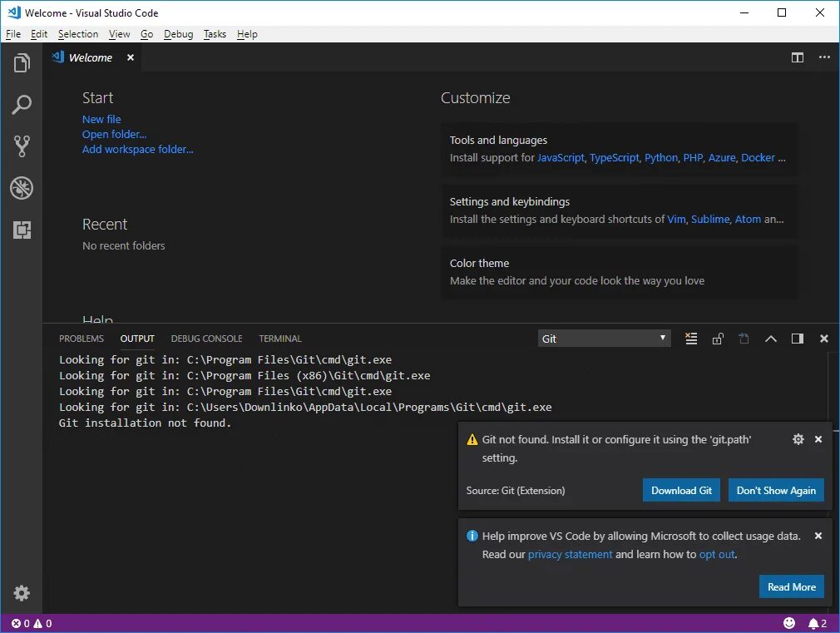Screen dimensions: 840x633
Task: Open the Debug view in activity bar
Action: coord(22,188)
